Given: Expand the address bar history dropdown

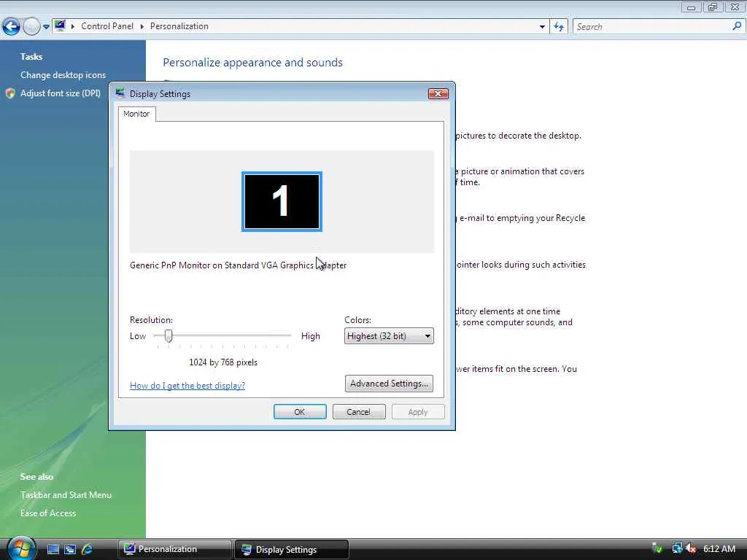Looking at the screenshot, I should point(542,27).
